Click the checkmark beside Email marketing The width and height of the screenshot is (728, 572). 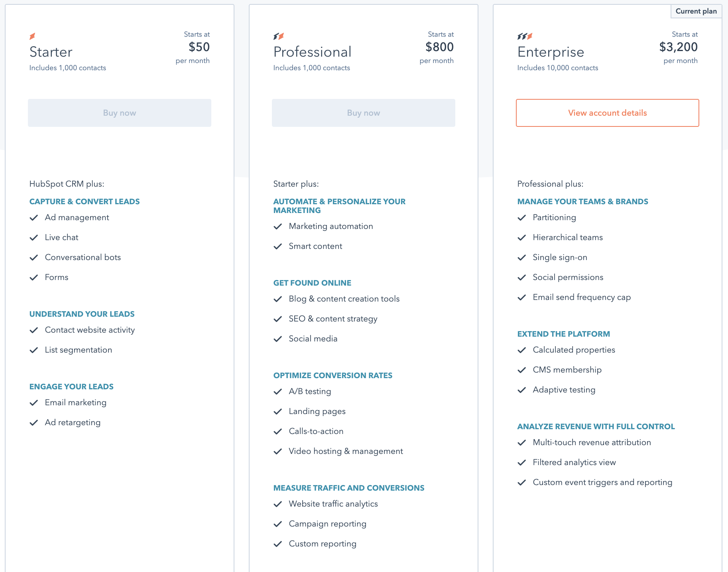(34, 403)
